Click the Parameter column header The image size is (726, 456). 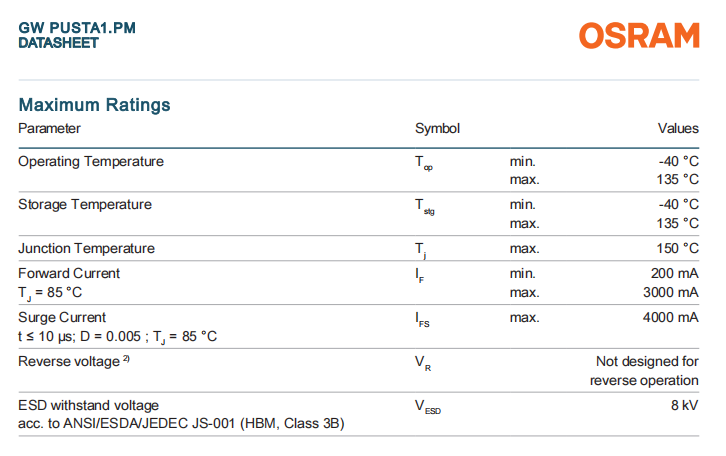click(x=49, y=129)
